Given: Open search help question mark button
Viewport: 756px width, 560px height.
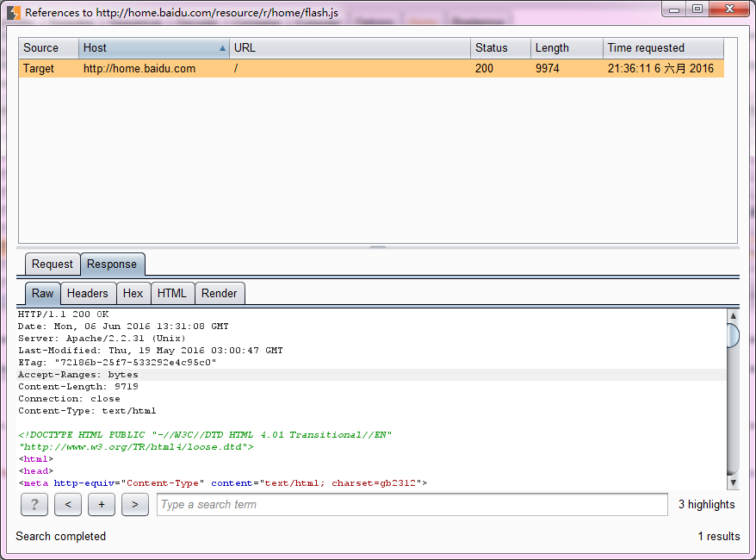Looking at the screenshot, I should (34, 505).
